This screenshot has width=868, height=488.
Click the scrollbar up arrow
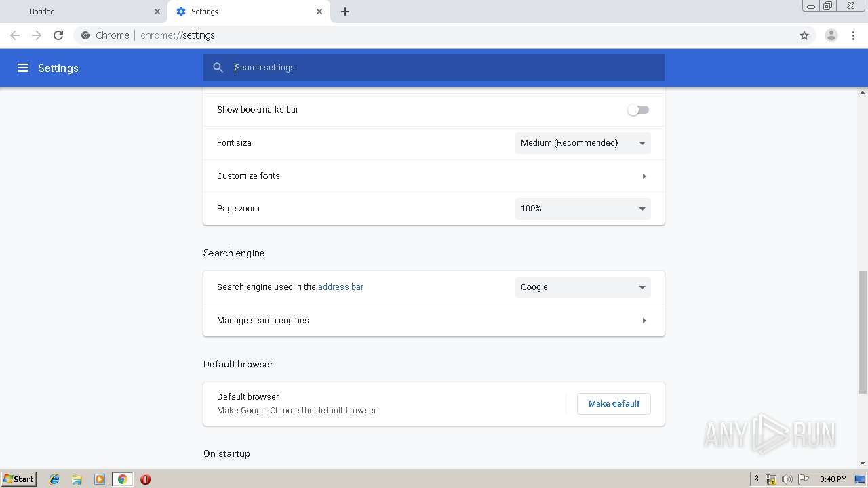point(863,92)
